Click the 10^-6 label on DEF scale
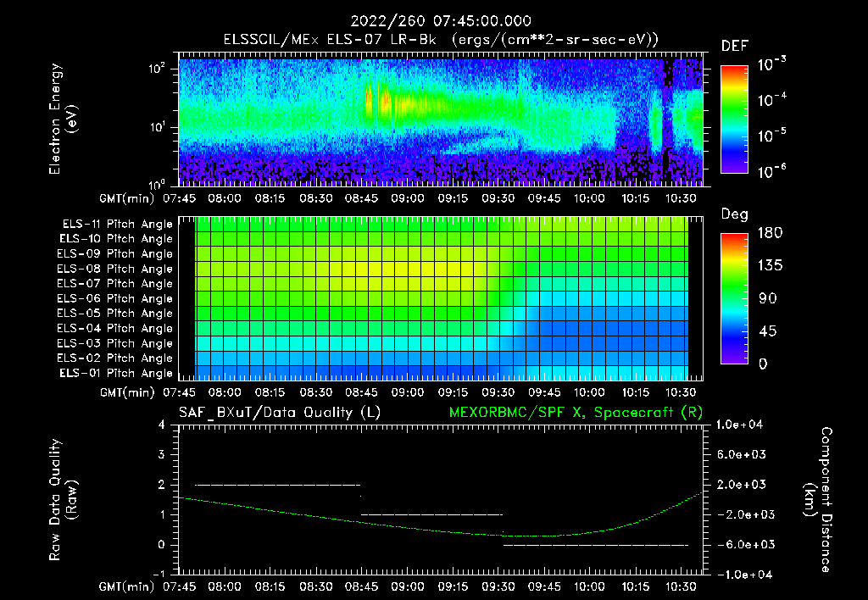Image resolution: width=868 pixels, height=600 pixels. (771, 170)
